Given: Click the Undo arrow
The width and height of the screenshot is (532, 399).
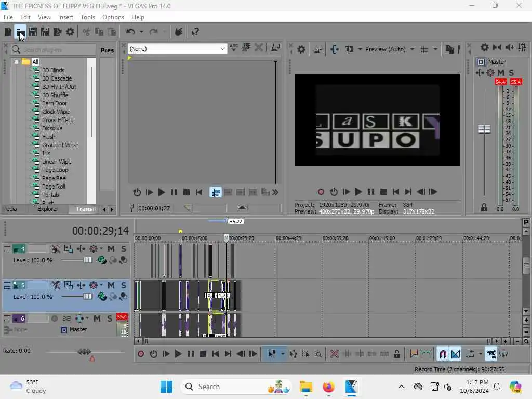Looking at the screenshot, I should point(130,32).
